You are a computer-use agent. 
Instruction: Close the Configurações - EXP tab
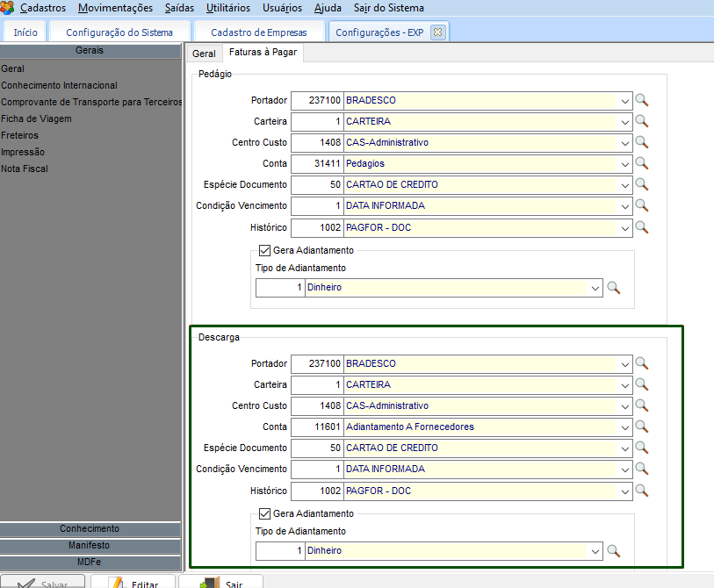[437, 32]
